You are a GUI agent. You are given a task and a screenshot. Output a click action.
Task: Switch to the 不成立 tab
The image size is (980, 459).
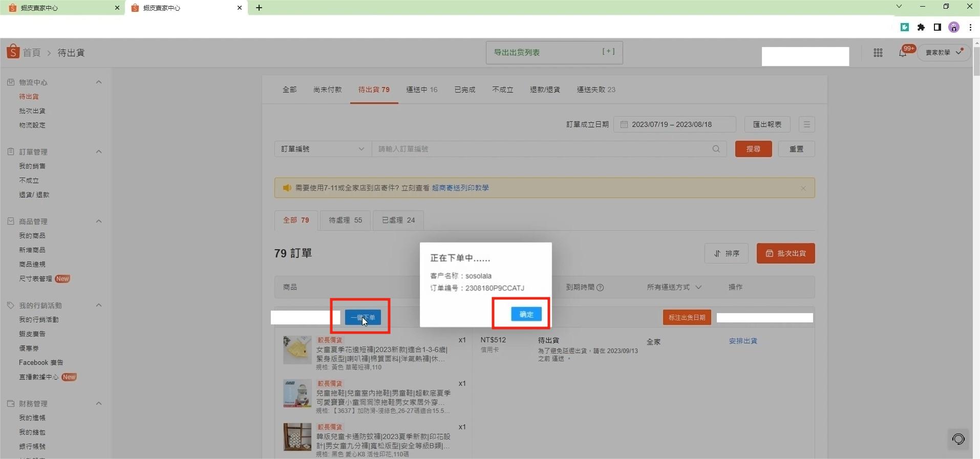click(502, 90)
